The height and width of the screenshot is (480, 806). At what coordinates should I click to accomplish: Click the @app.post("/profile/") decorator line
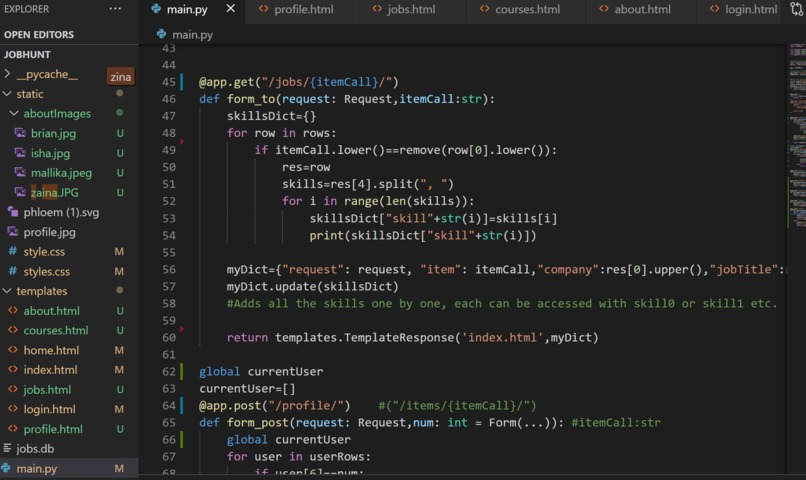tap(274, 405)
